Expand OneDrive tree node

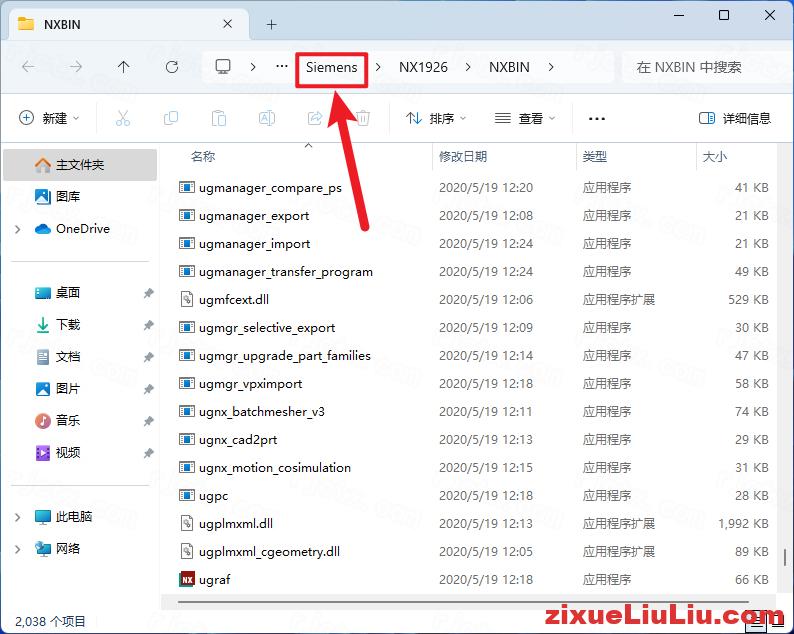18,229
